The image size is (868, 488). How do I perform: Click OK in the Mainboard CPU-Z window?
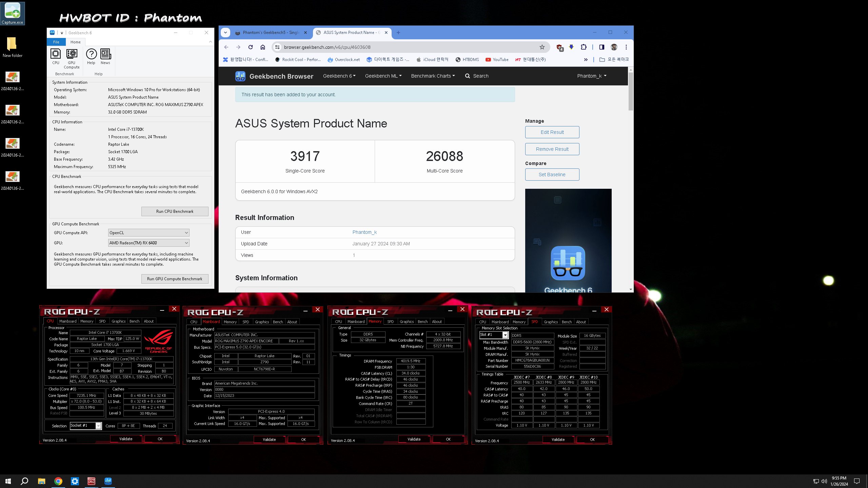click(303, 440)
